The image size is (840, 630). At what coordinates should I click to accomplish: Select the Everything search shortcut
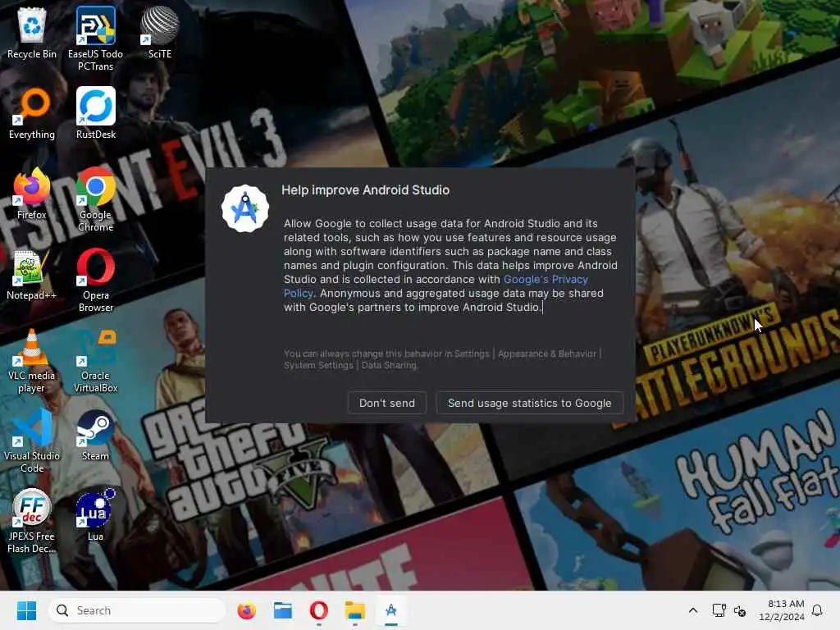tap(32, 113)
